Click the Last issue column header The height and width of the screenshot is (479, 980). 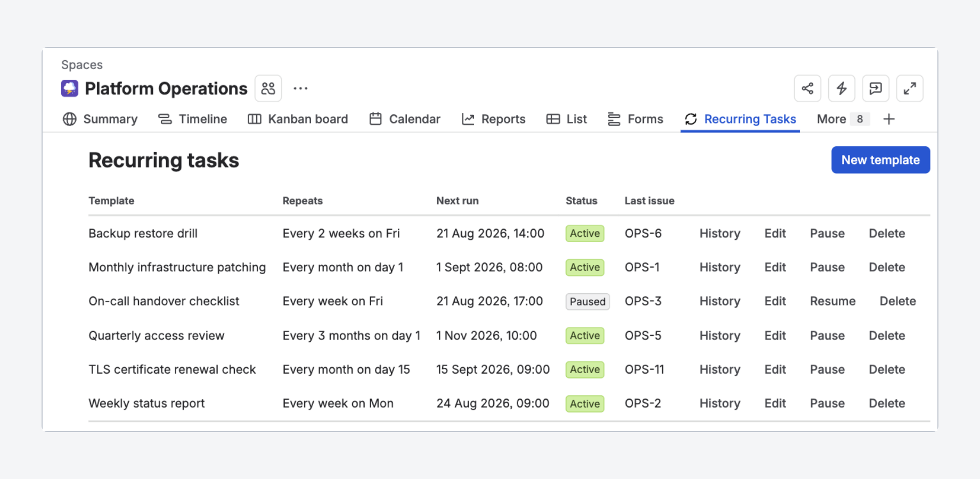650,201
